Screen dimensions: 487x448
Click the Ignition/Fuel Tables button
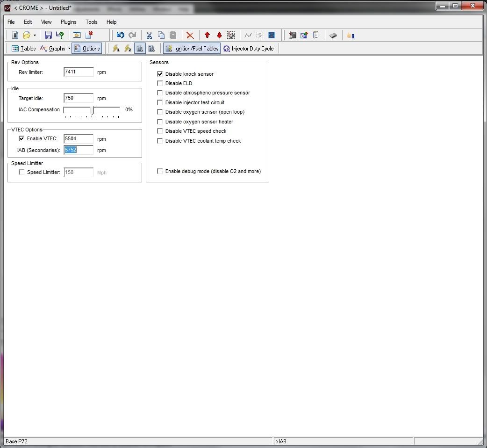pyautogui.click(x=192, y=49)
